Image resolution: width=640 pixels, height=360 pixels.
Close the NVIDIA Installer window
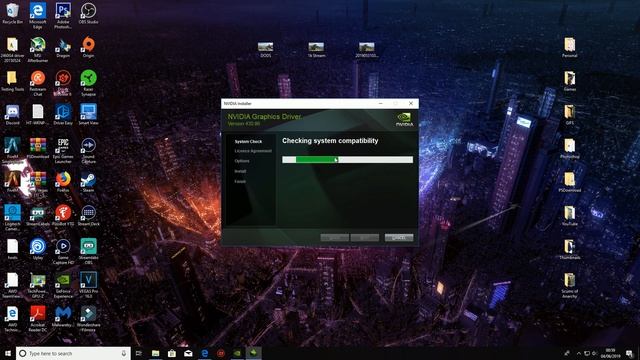click(x=411, y=104)
